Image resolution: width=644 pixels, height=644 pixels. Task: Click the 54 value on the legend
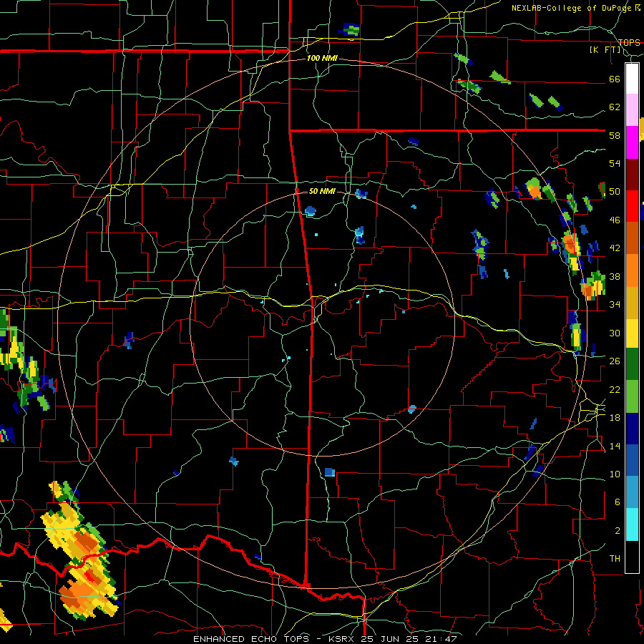point(615,163)
